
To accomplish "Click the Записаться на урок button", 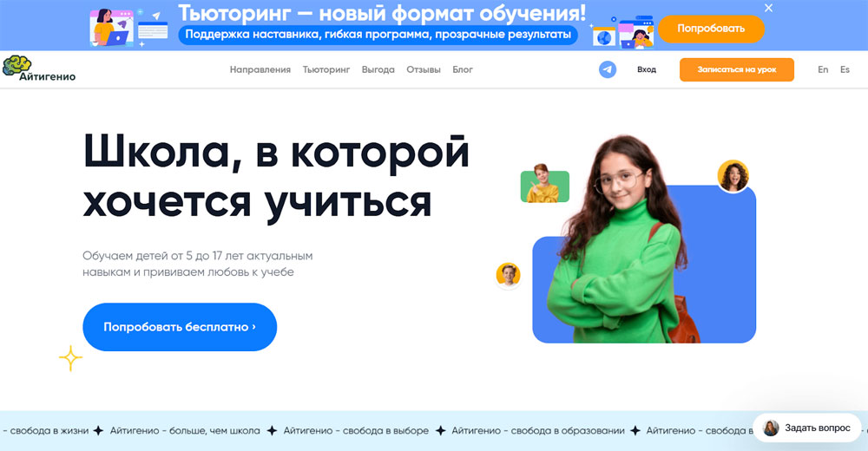I will pyautogui.click(x=737, y=69).
